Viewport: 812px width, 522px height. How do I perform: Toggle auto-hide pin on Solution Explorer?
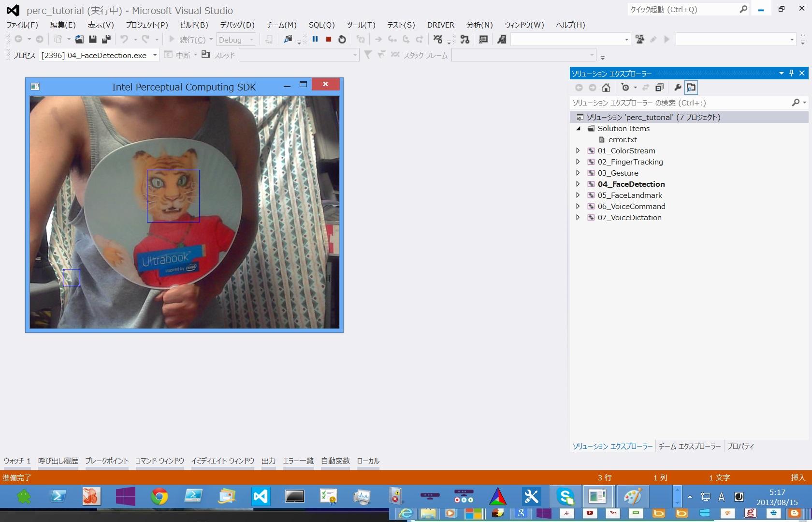coord(791,73)
